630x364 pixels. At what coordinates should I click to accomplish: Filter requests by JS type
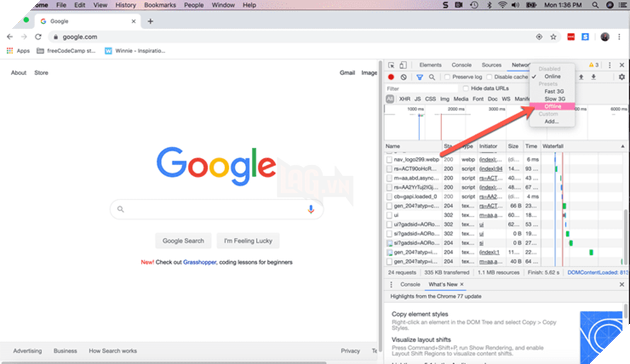[417, 99]
